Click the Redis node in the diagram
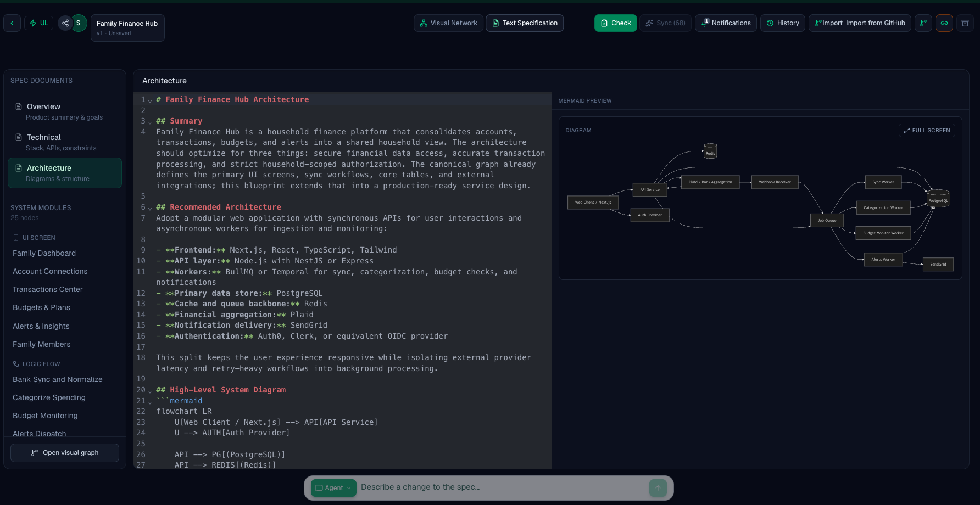Image resolution: width=980 pixels, height=505 pixels. pyautogui.click(x=710, y=150)
